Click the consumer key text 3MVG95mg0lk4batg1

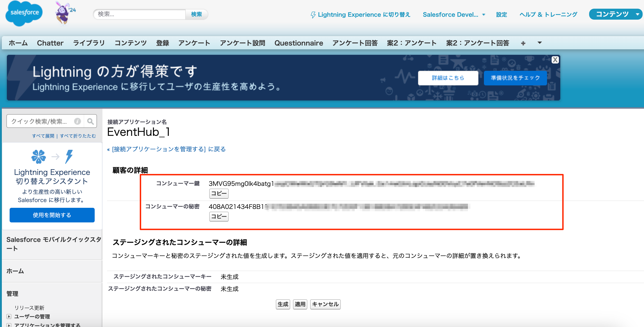241,184
